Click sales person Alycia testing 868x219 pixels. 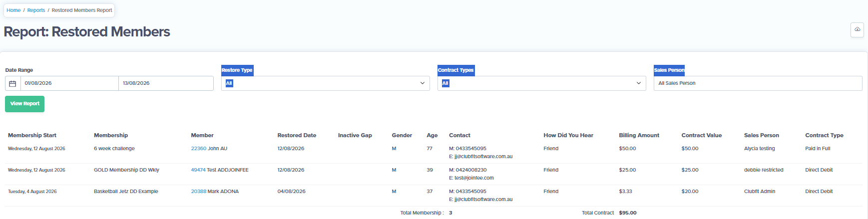point(760,149)
